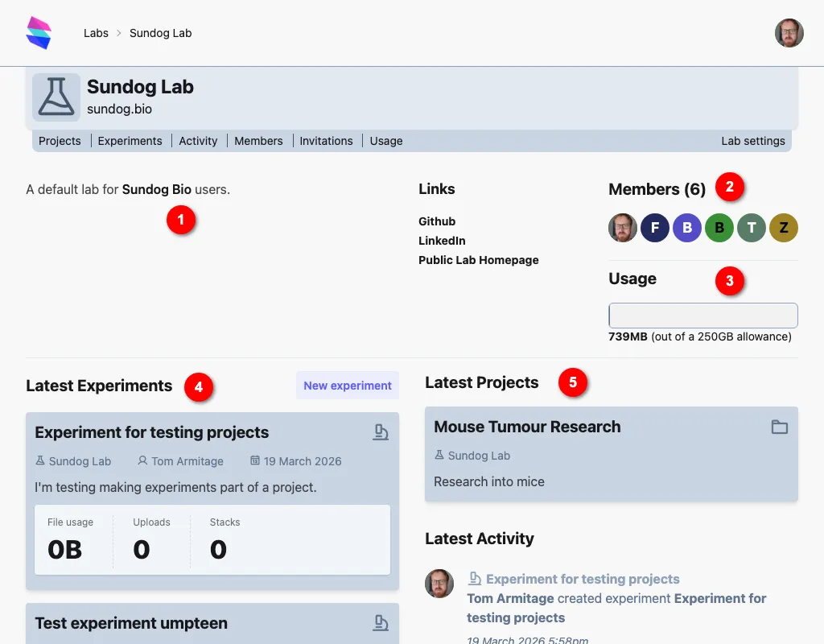
Task: Click the calendar icon beside 19 March 2026
Action: (253, 461)
